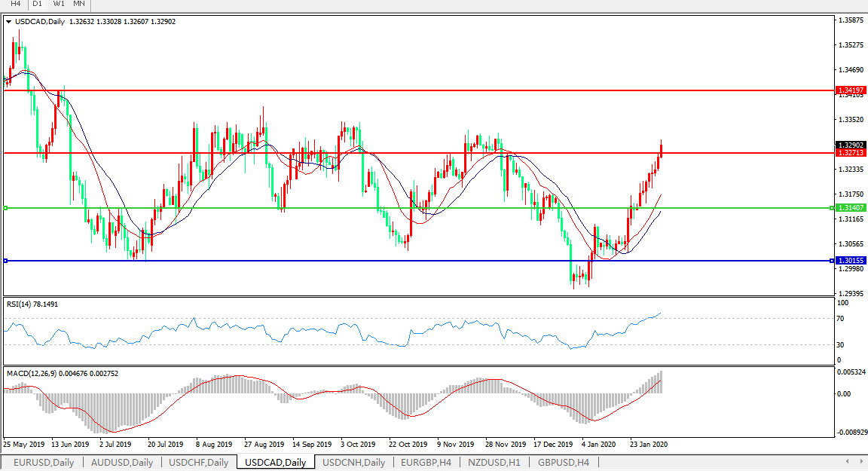Image resolution: width=868 pixels, height=471 pixels.
Task: Click the current price 1.32902 marker
Action: tap(851, 145)
